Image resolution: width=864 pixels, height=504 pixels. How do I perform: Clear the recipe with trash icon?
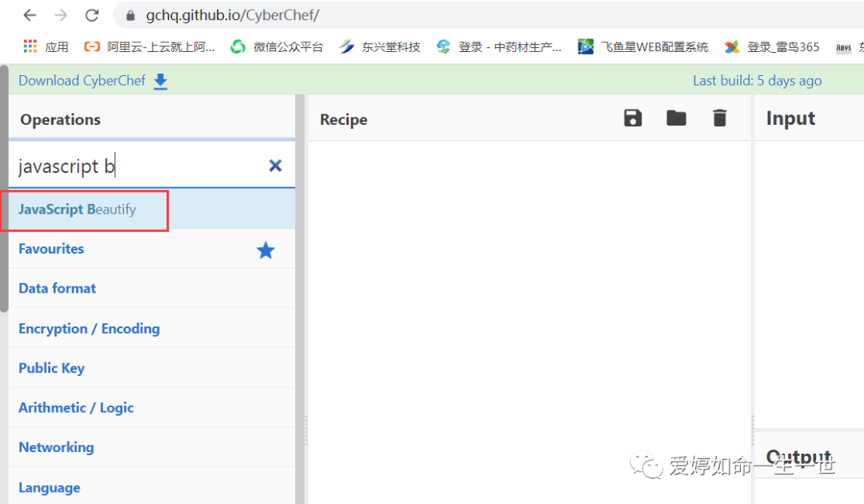720,118
